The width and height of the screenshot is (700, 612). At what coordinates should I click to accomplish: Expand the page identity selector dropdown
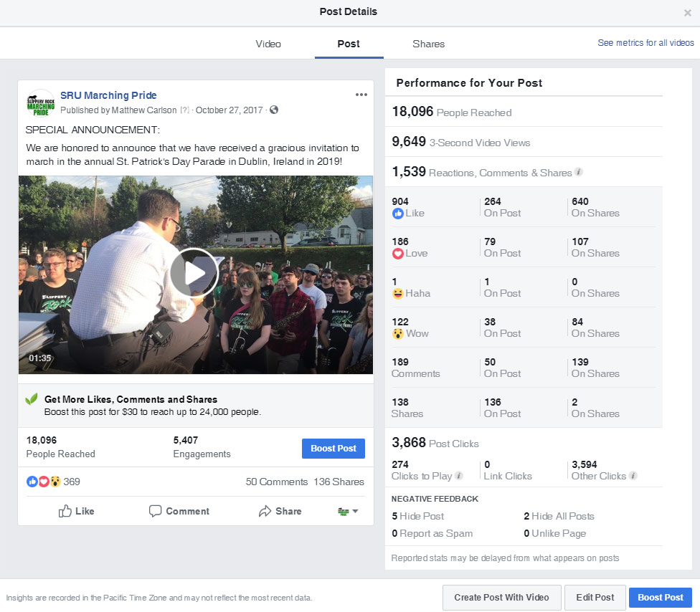[348, 511]
